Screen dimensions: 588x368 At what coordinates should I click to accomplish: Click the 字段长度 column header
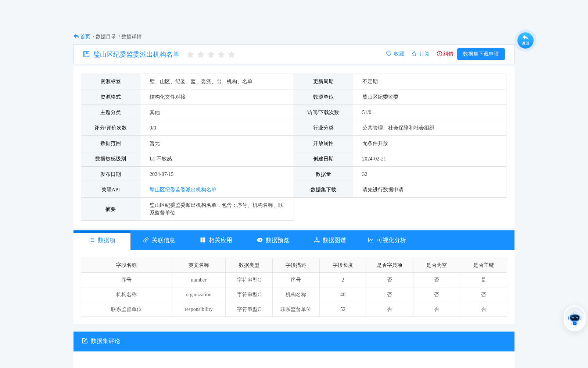click(x=343, y=265)
